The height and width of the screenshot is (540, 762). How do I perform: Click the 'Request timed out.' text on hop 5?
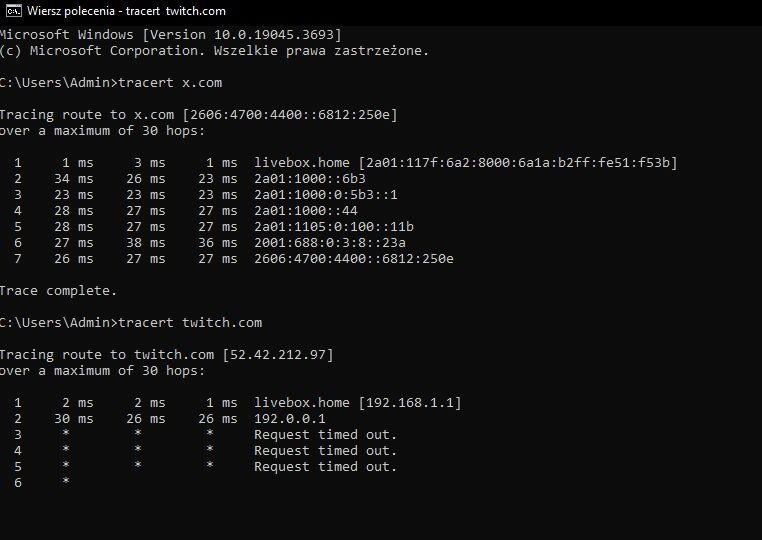[x=326, y=467]
